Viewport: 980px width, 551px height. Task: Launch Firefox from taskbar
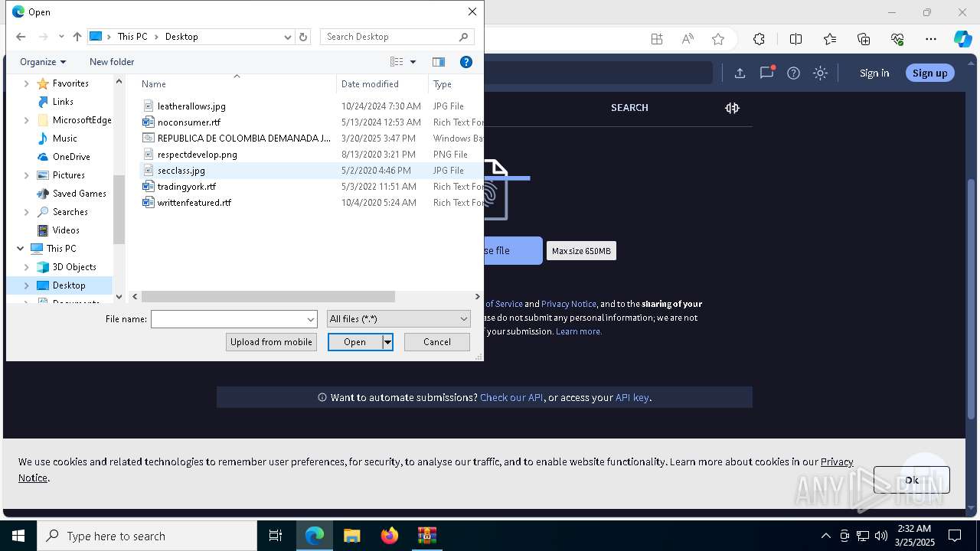(x=390, y=536)
